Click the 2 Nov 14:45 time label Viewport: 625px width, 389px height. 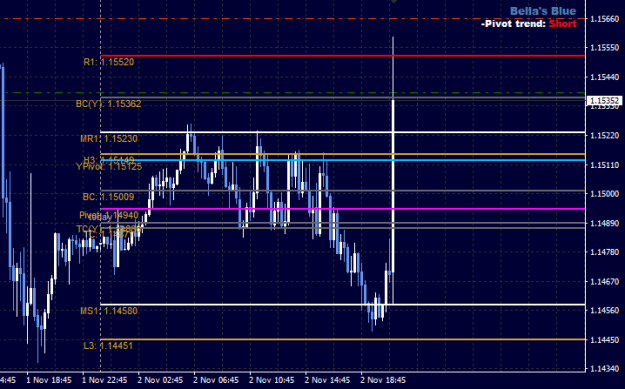click(328, 380)
